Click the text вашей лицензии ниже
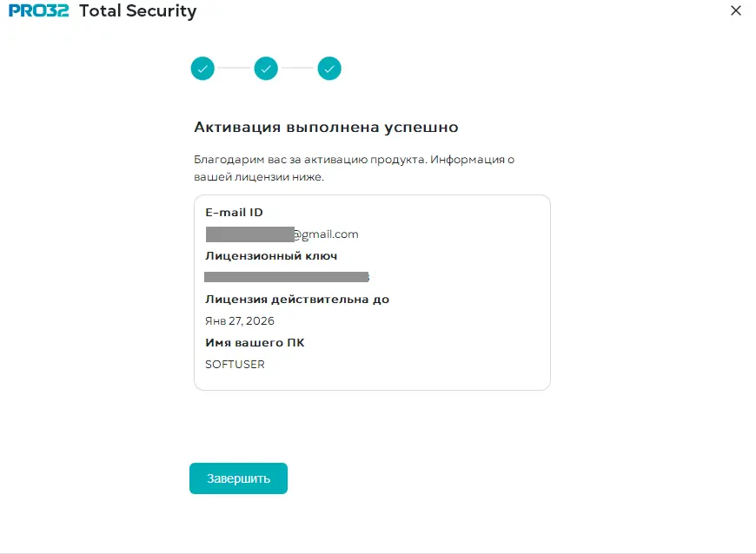The image size is (756, 554). (x=259, y=177)
